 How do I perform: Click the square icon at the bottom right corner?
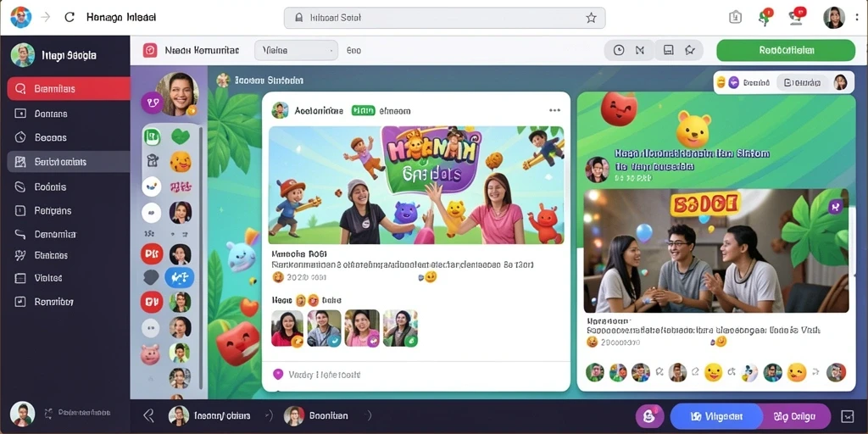(847, 416)
